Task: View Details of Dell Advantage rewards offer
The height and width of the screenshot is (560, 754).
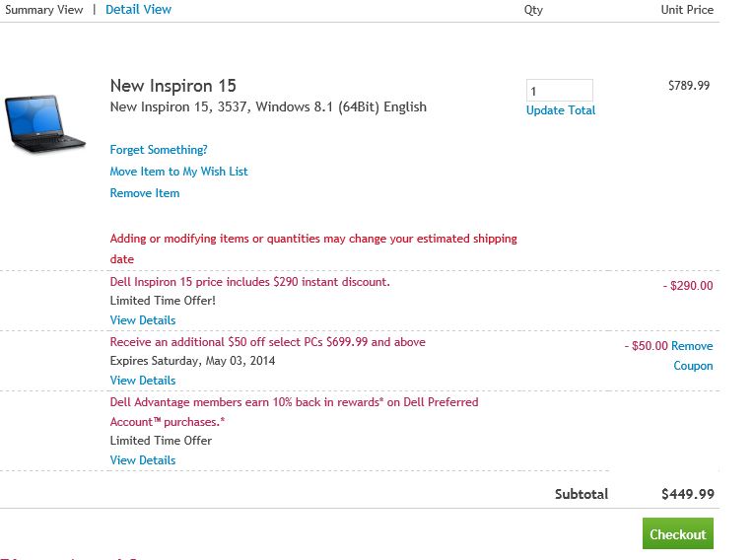Action: [x=143, y=460]
